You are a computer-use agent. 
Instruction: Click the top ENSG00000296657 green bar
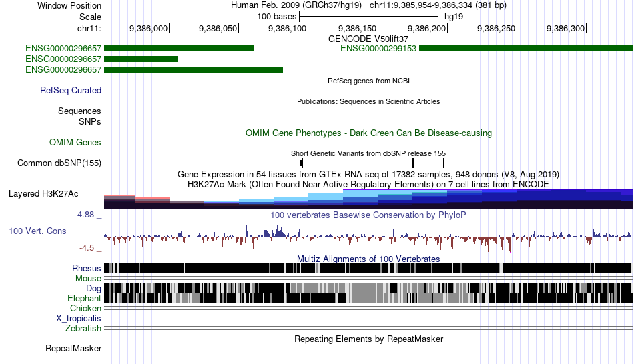pos(179,49)
